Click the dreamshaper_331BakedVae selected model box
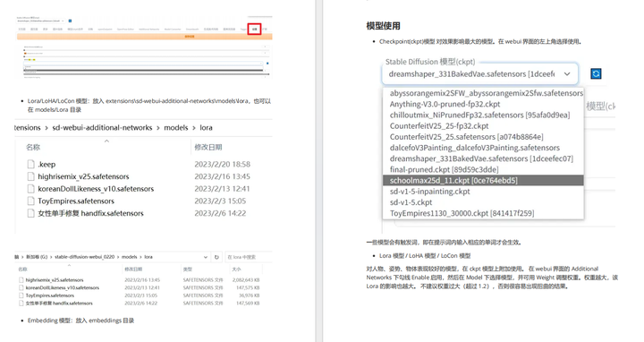This screenshot has width=644, height=342. tap(479, 74)
